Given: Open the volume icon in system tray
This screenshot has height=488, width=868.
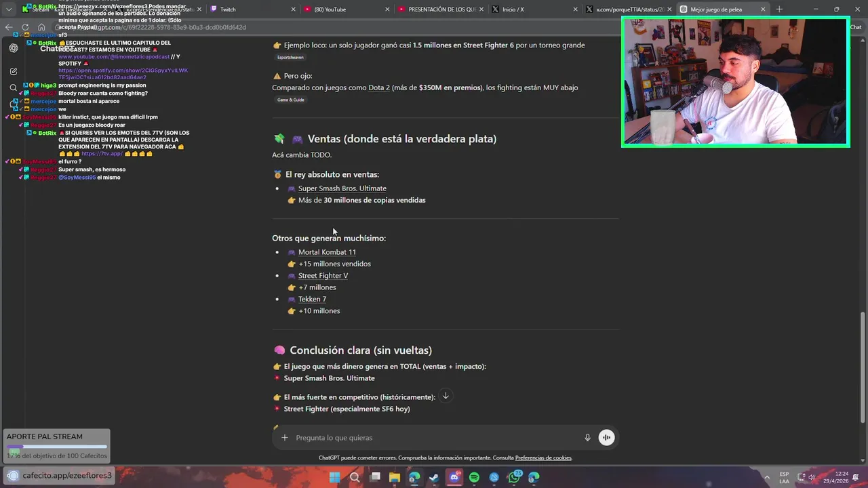Looking at the screenshot, I should coord(812,477).
